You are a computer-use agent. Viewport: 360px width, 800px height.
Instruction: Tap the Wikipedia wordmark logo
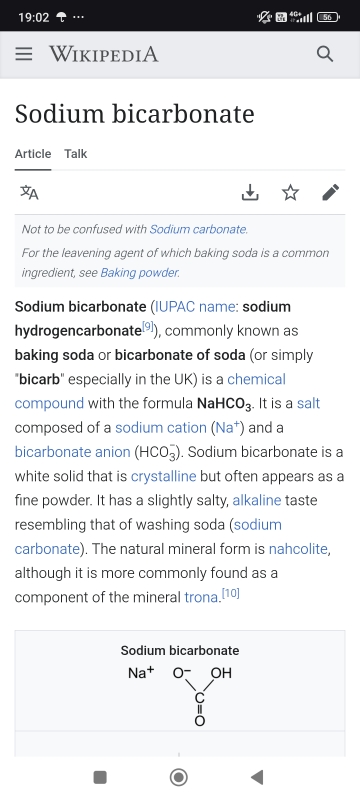pos(104,54)
